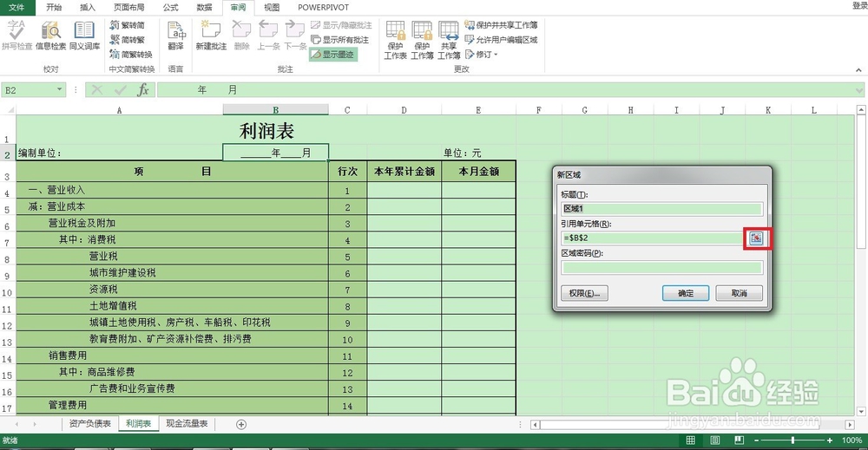This screenshot has height=450, width=868.
Task: Click the 权限(E)... button
Action: coord(584,293)
